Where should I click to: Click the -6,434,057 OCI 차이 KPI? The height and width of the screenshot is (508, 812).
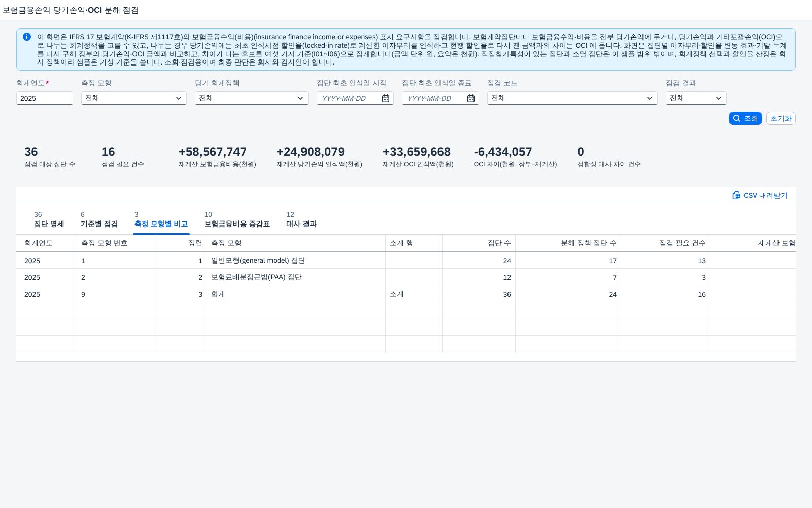(x=515, y=157)
